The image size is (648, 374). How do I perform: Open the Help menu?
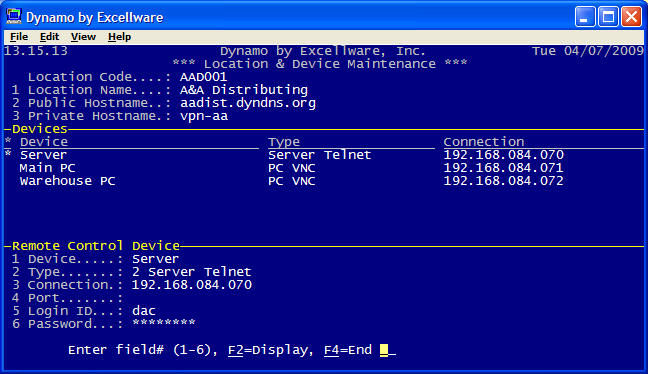(x=119, y=37)
